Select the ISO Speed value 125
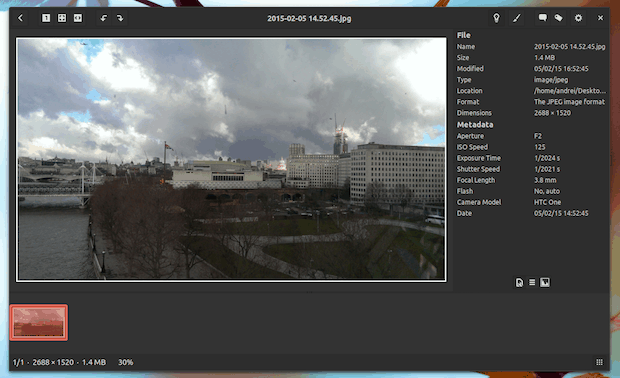 [x=540, y=147]
